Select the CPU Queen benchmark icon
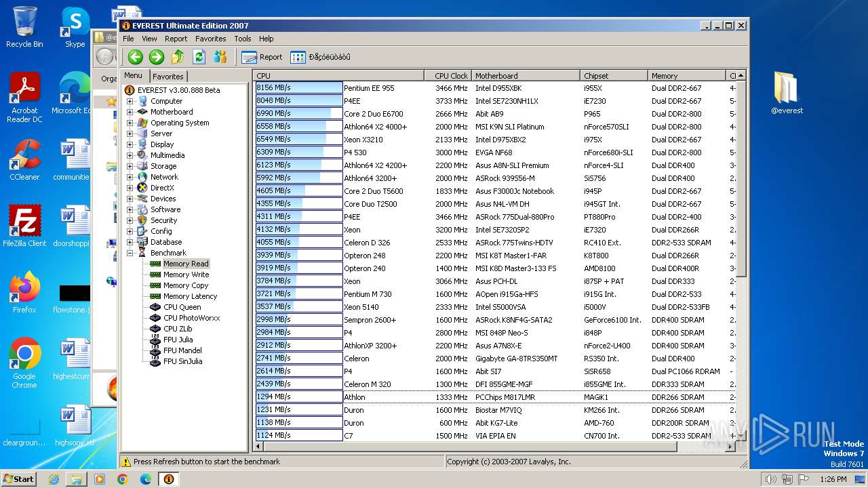868x488 pixels. click(x=155, y=307)
